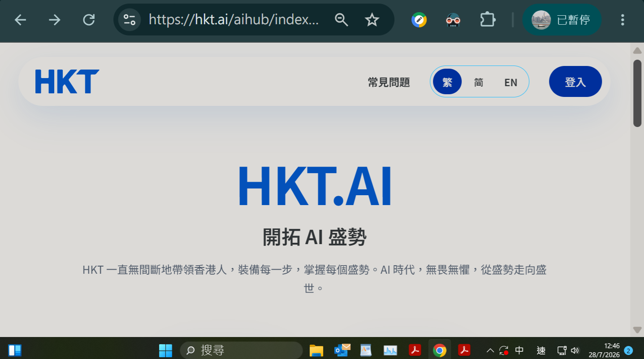Click the HKT logo in header

click(x=67, y=82)
